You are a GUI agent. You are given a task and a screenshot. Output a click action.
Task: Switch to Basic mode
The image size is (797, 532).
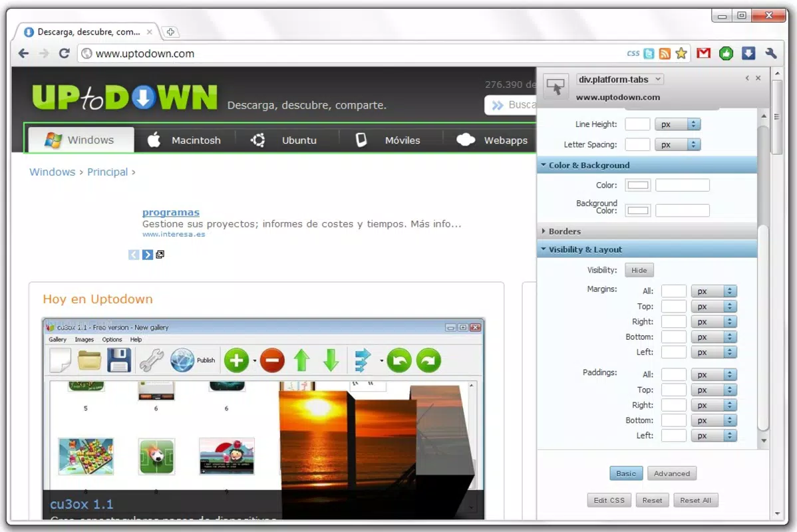coord(626,473)
